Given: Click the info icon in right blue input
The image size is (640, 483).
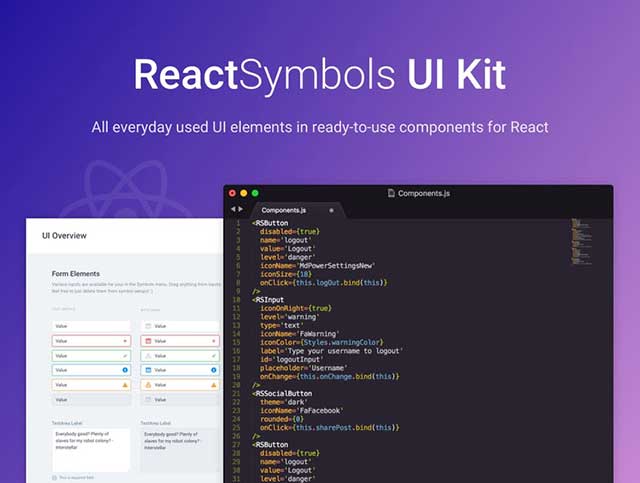Looking at the screenshot, I should 214,370.
